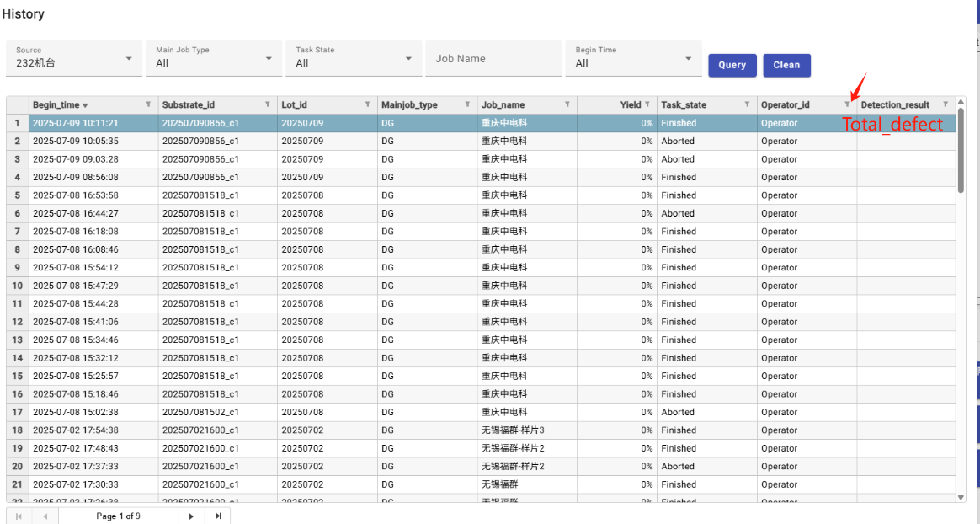Open filter icon on Job_name column
Screen dimensions: 980x524
[x=567, y=104]
